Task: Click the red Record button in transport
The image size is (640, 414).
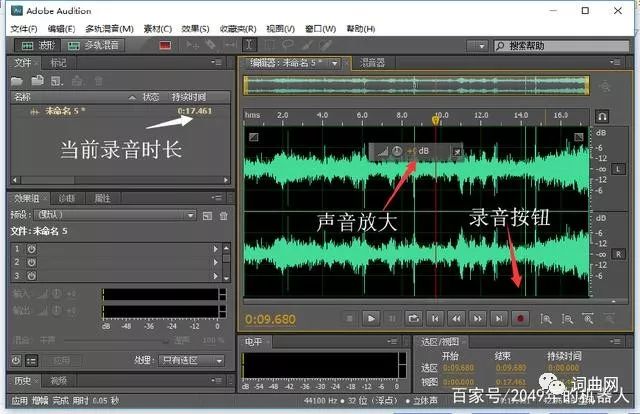Action: click(520, 318)
